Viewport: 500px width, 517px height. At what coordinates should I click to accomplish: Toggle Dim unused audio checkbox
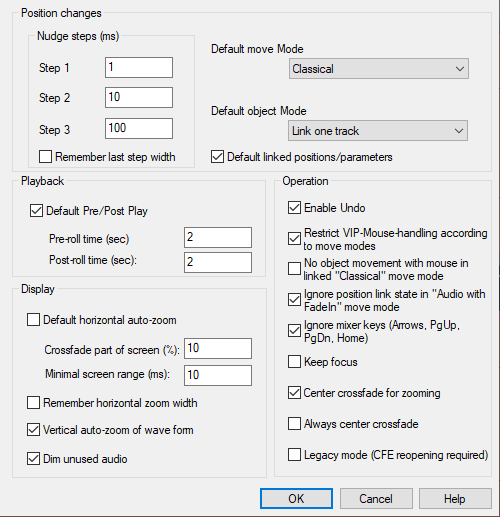tap(33, 459)
